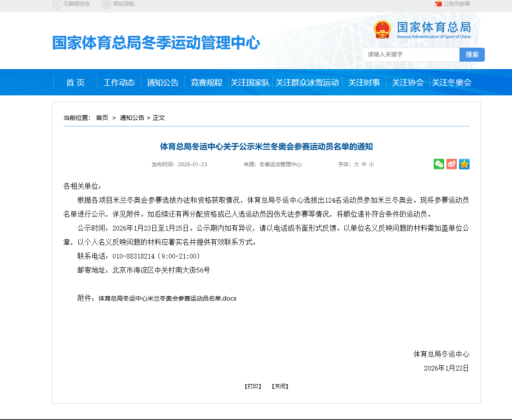
Task: Click the 关闭 close page link
Action: pyautogui.click(x=280, y=386)
